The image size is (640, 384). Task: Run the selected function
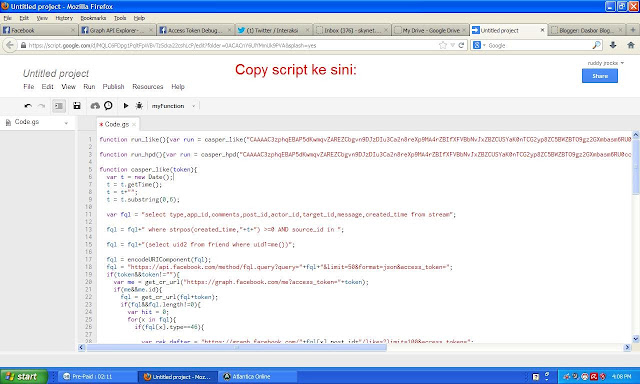[x=126, y=106]
